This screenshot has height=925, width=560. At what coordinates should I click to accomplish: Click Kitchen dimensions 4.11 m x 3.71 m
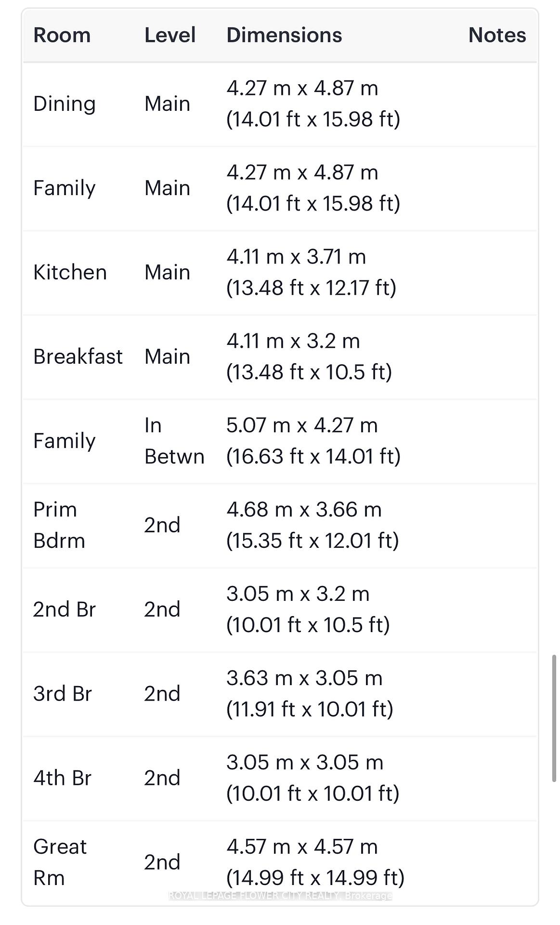click(x=296, y=257)
